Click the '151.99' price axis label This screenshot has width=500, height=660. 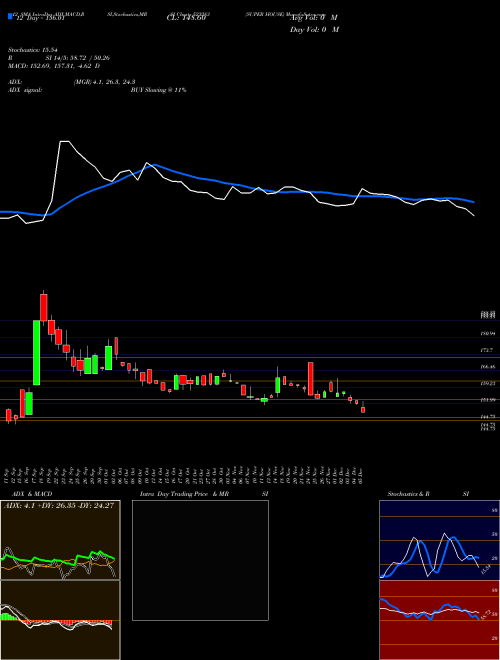click(x=487, y=400)
